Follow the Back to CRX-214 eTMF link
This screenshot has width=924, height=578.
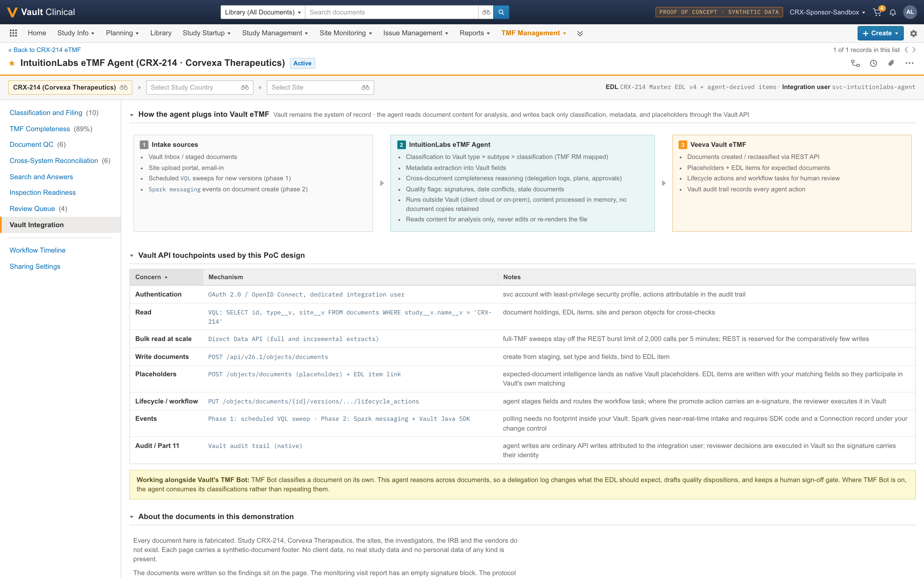coord(45,50)
